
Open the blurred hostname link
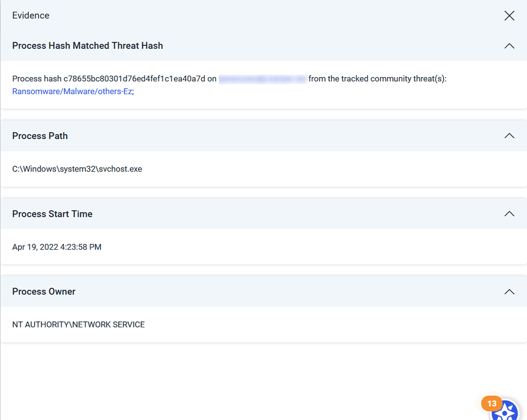262,79
